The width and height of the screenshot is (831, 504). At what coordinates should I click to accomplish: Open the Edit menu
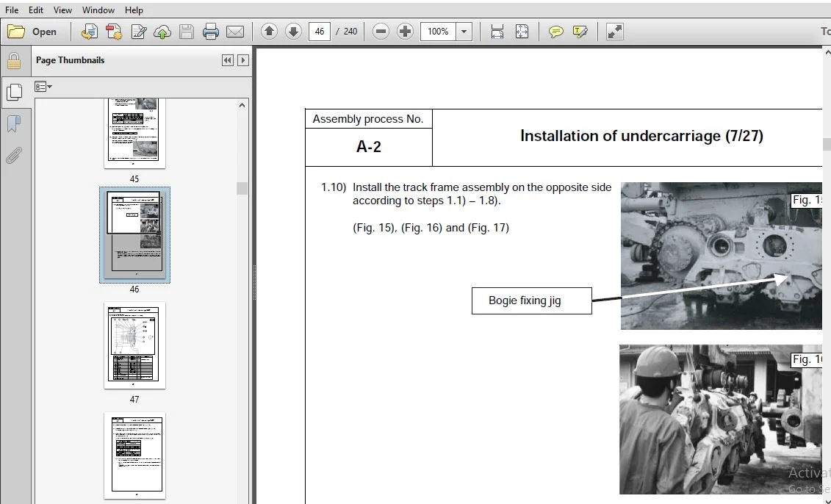click(36, 10)
